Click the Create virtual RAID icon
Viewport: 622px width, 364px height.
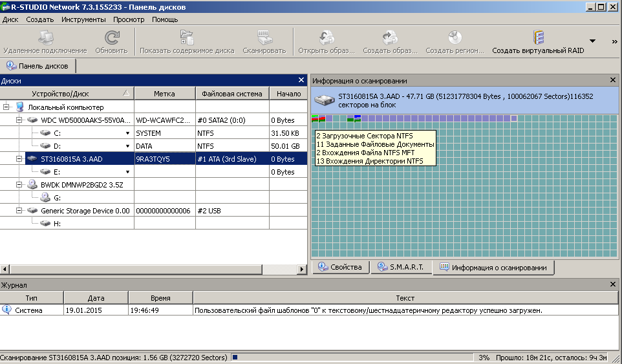538,37
